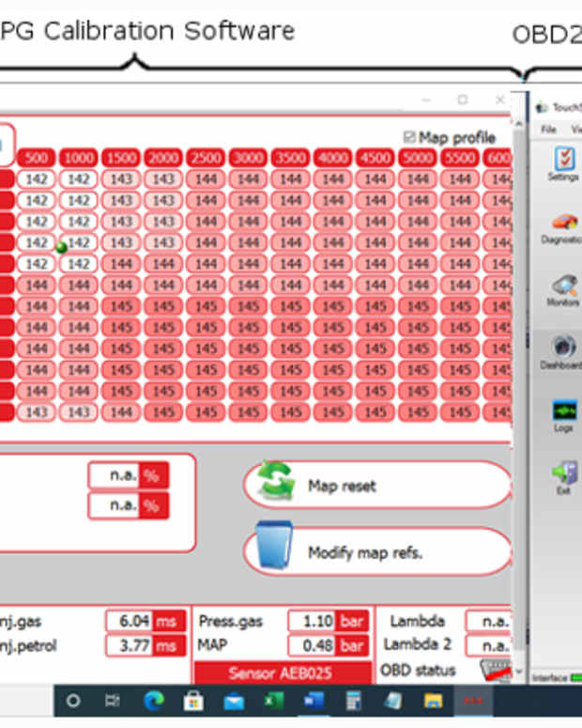
Task: Select the 1000 rpm column header
Action: pyautogui.click(x=79, y=158)
